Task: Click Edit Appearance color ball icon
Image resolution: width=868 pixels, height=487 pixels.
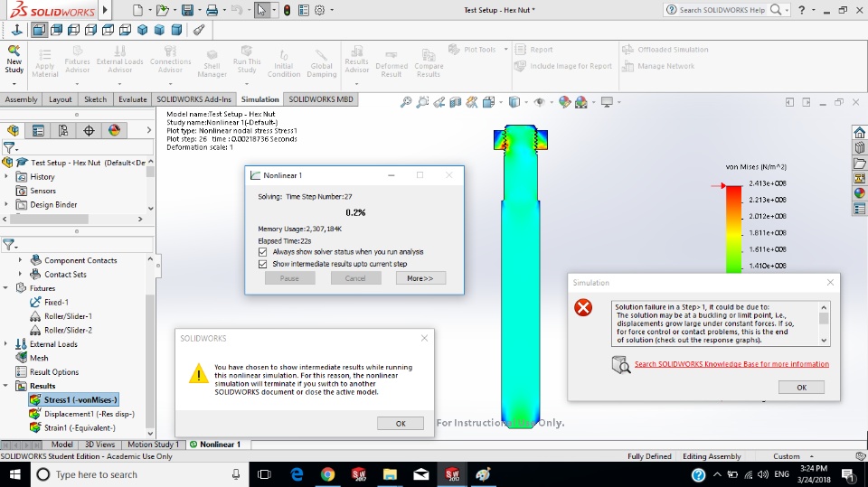Action: [x=564, y=102]
